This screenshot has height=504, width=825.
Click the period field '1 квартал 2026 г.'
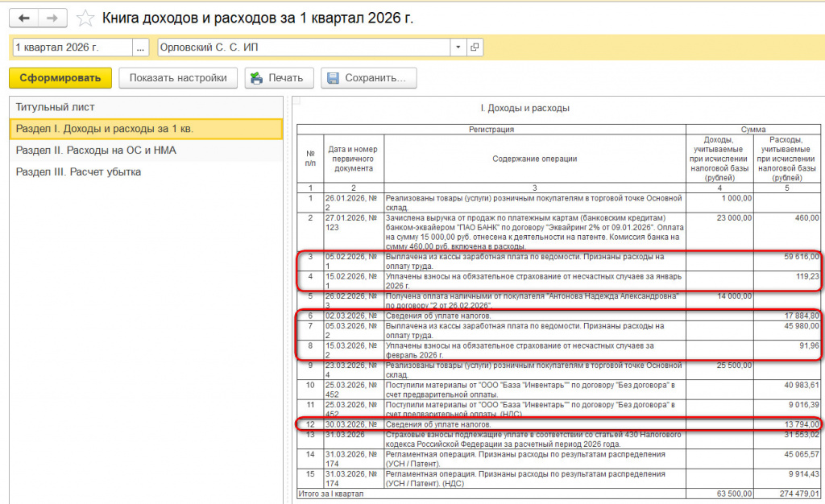(72, 48)
